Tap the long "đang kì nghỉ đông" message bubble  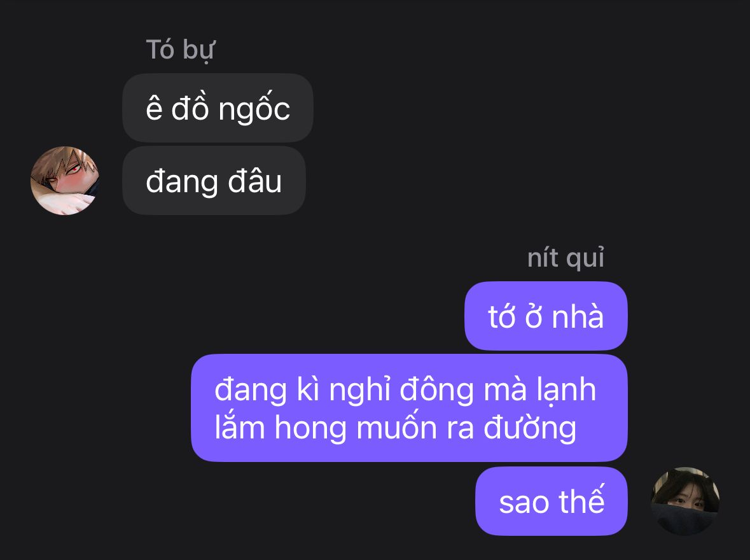coord(409,408)
